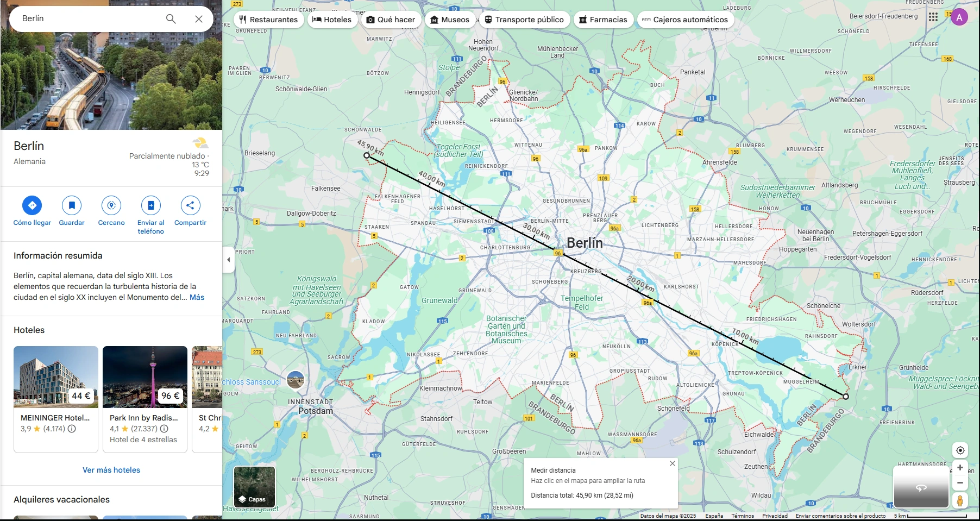Viewport: 980px width, 521px height.
Task: Center map on your location
Action: click(960, 450)
